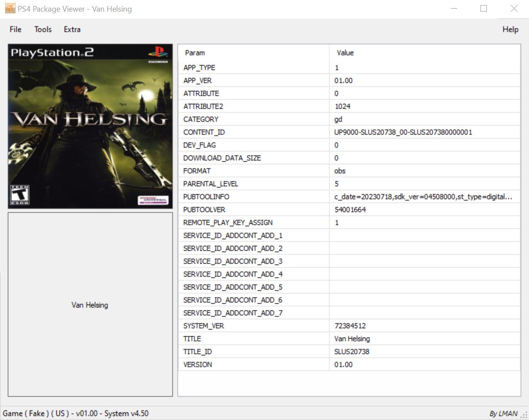
Task: Click the SLUS20738 title ID value
Action: (x=425, y=352)
